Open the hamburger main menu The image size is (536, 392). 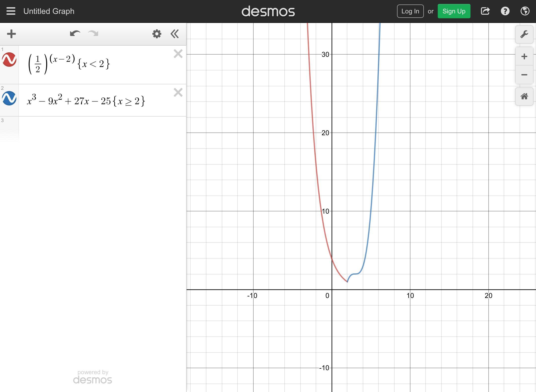pyautogui.click(x=11, y=11)
